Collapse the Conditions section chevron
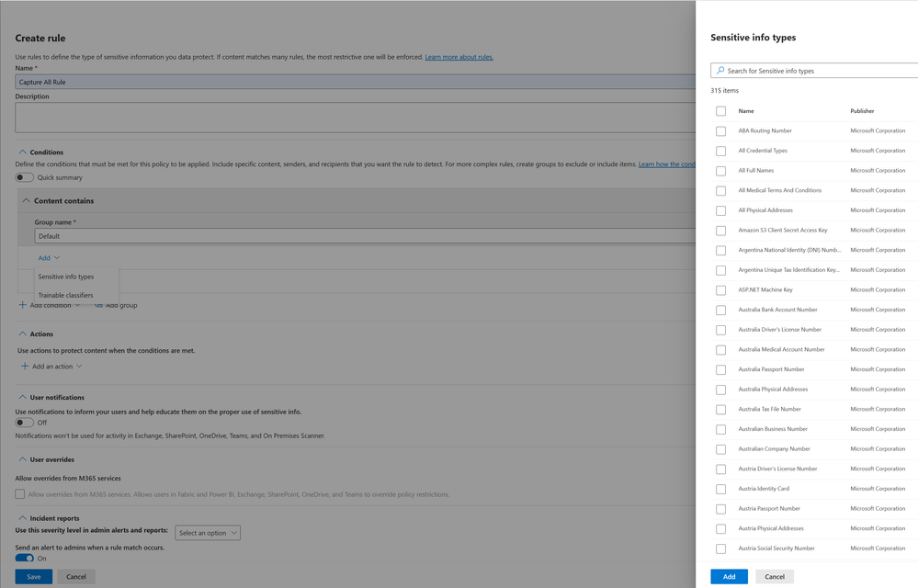The width and height of the screenshot is (918, 588). [22, 152]
